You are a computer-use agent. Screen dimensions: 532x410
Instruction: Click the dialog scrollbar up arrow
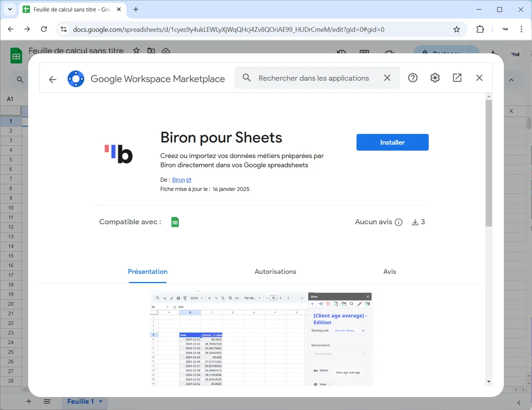(489, 97)
